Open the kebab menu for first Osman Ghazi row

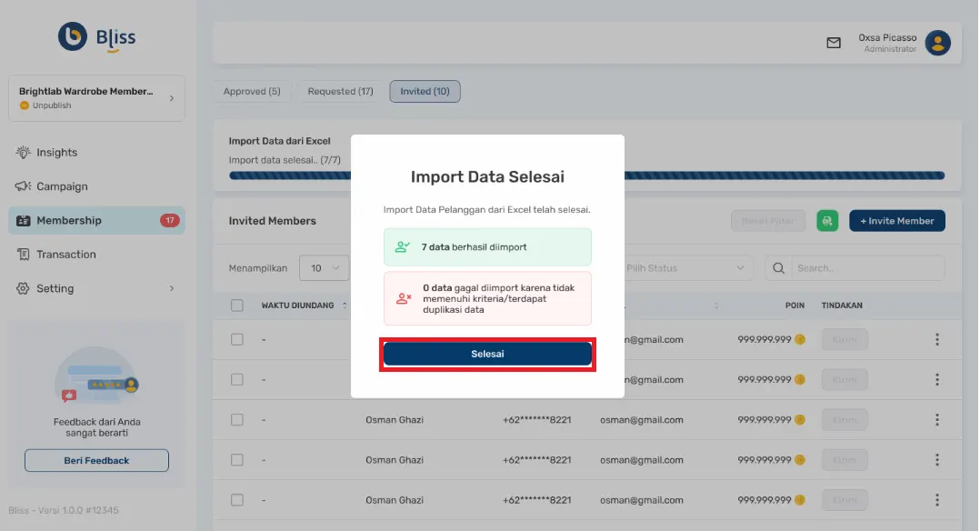point(937,419)
